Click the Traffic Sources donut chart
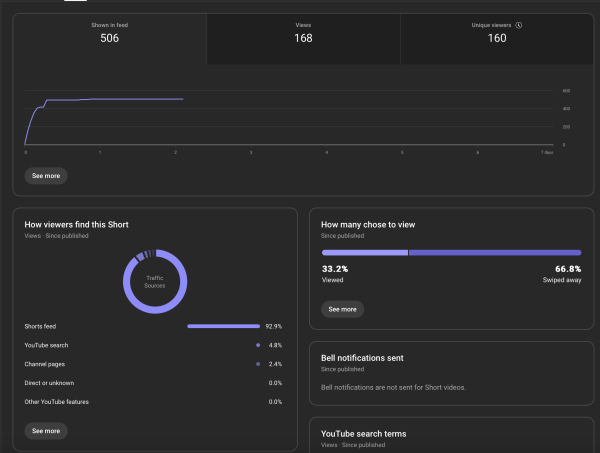600x453 pixels. point(155,281)
